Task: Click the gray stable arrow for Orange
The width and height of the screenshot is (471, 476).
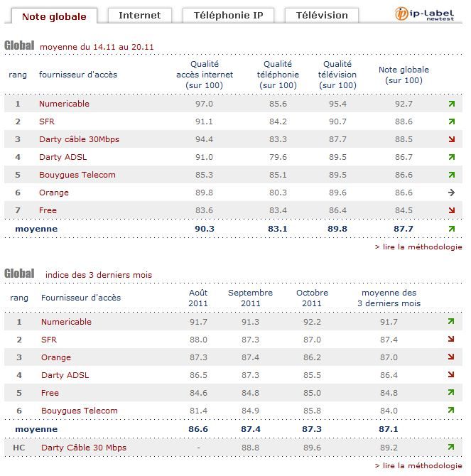Action: [451, 193]
